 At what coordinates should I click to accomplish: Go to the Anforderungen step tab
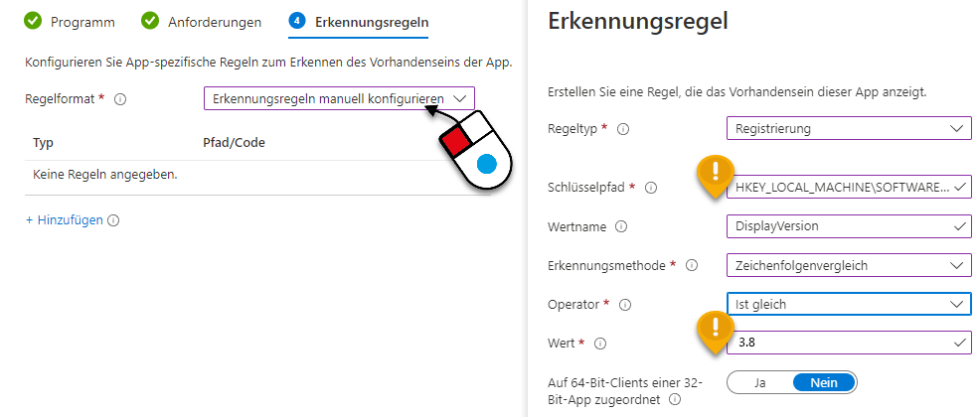click(201, 22)
